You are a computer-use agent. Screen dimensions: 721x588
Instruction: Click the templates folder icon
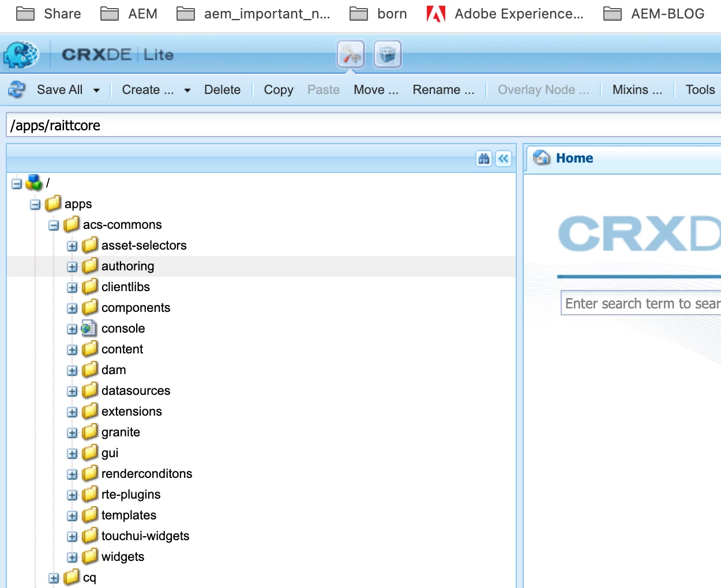pos(90,515)
